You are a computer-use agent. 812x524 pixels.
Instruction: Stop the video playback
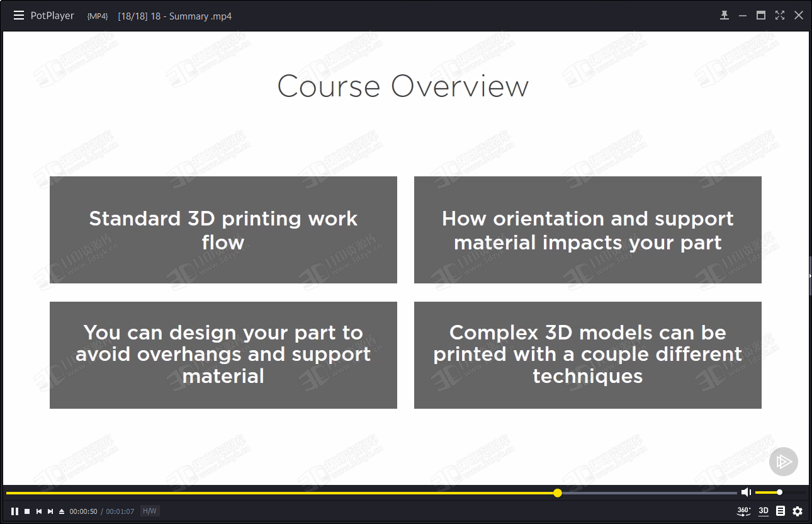click(27, 511)
